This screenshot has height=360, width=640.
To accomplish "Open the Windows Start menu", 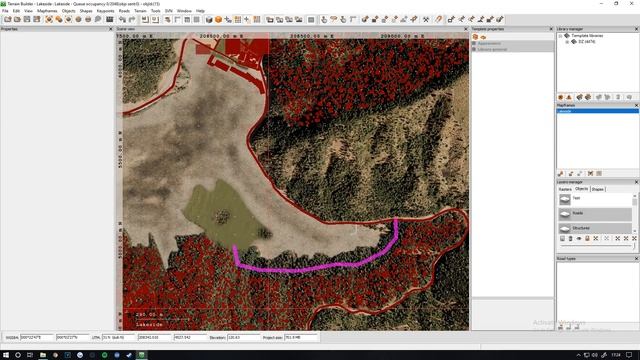I will pos(6,355).
